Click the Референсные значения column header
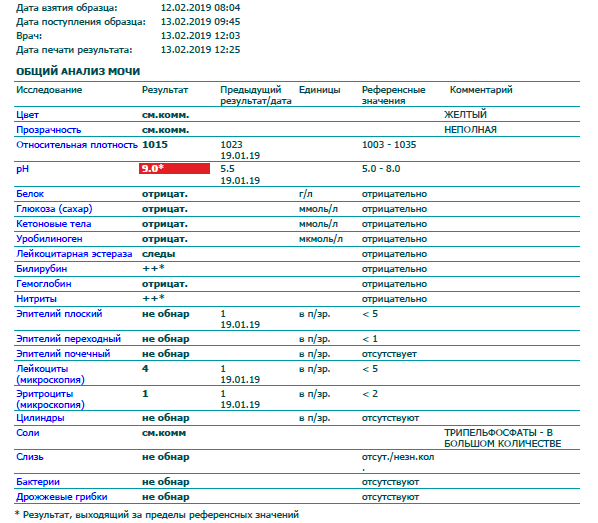598x523 pixels. tap(394, 95)
